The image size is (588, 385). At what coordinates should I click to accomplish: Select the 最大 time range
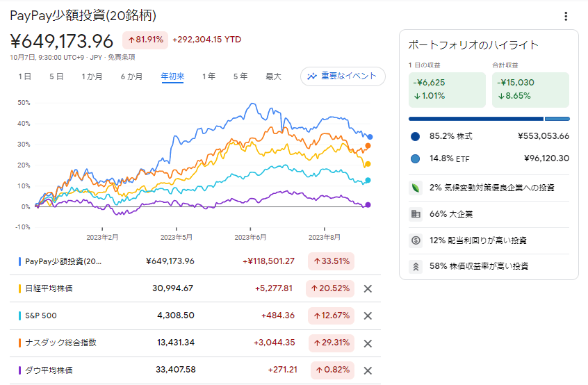[273, 76]
